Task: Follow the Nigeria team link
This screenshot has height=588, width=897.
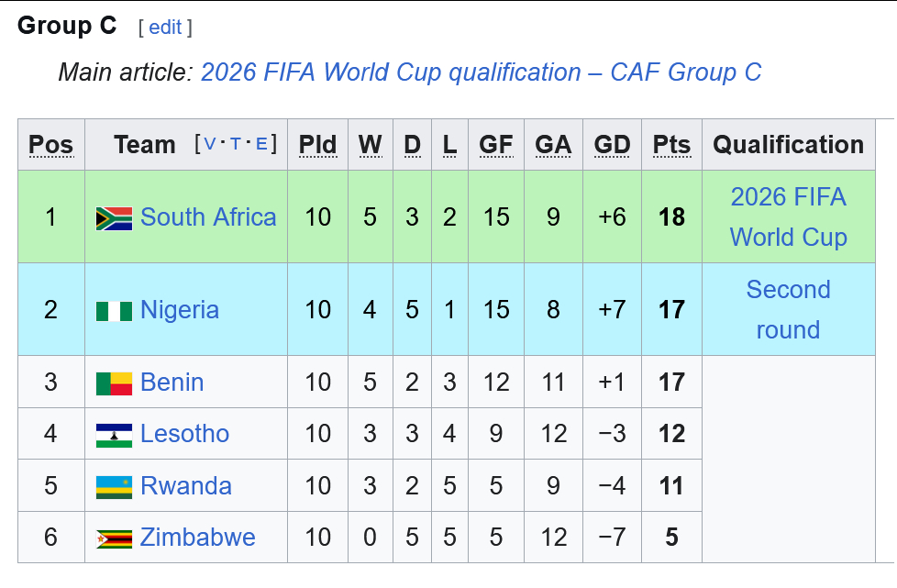Action: [180, 310]
